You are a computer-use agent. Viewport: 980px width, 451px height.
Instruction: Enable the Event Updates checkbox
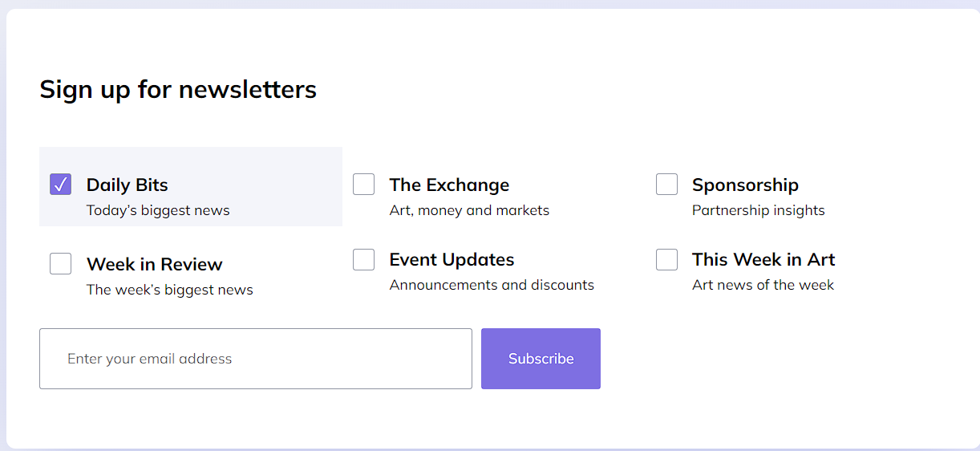coord(363,259)
